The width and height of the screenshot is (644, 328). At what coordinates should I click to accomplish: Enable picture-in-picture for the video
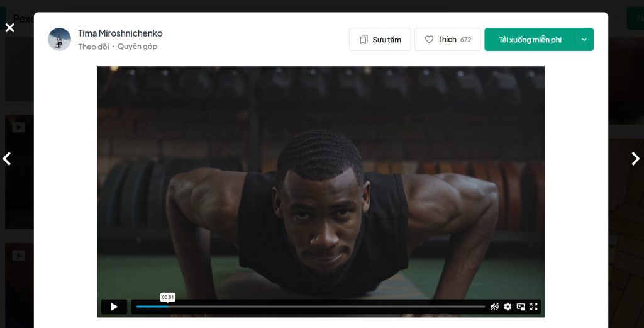coord(521,307)
